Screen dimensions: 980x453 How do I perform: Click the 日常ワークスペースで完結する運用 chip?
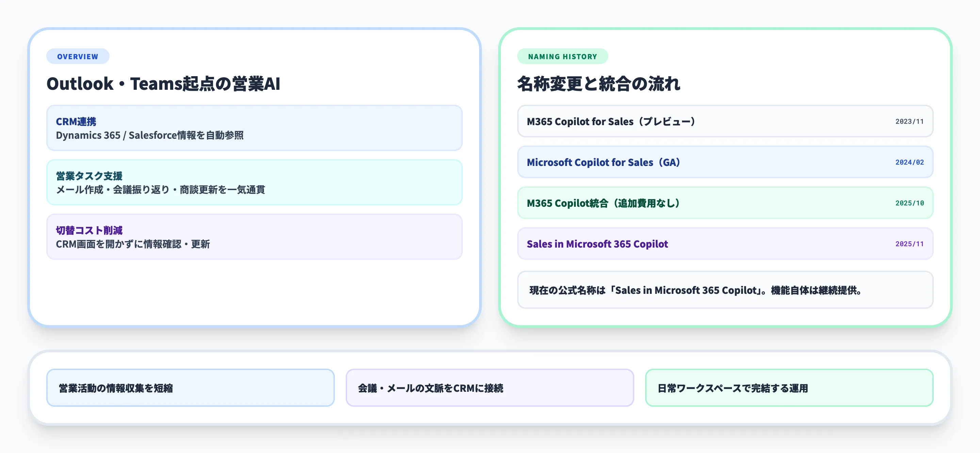coord(790,388)
